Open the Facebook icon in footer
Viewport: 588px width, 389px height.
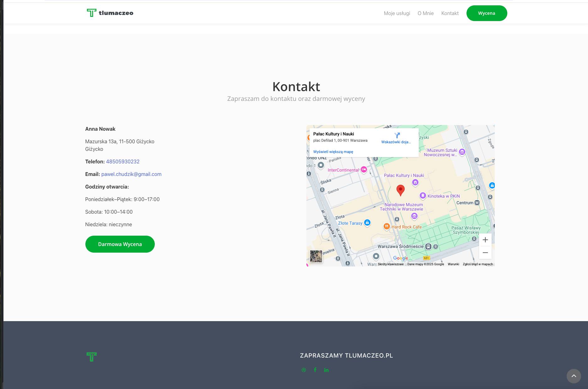point(315,370)
